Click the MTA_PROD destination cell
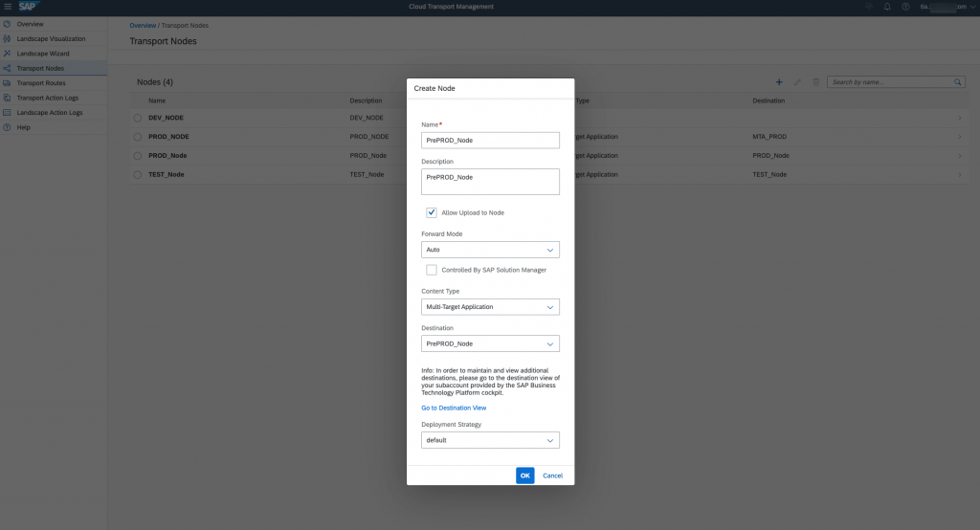 pyautogui.click(x=769, y=137)
